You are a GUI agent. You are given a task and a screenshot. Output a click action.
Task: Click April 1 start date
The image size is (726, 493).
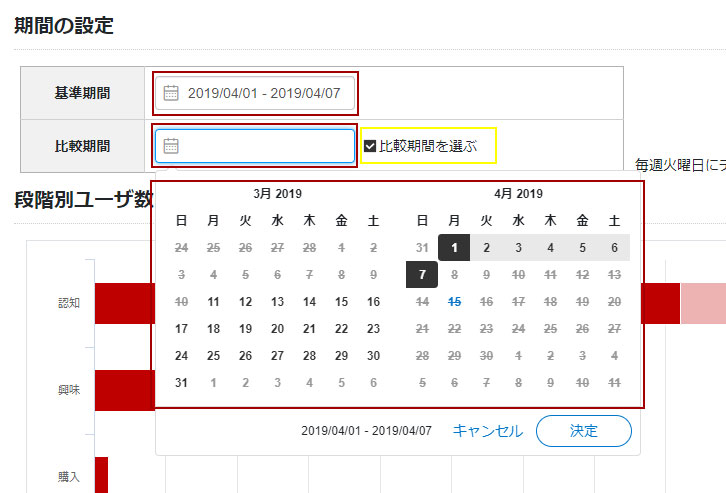(x=454, y=248)
